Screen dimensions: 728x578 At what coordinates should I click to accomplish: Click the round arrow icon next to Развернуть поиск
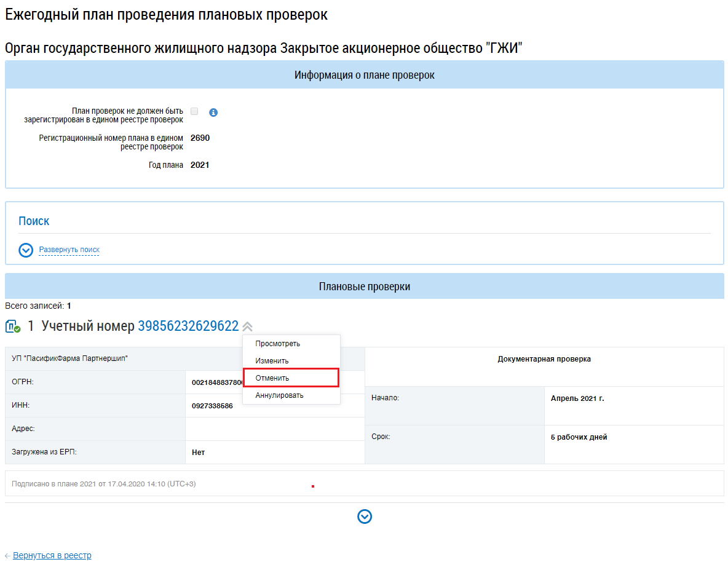(26, 250)
